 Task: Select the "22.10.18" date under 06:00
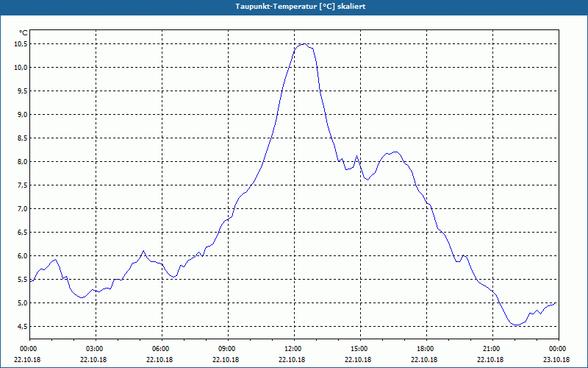[x=159, y=359]
